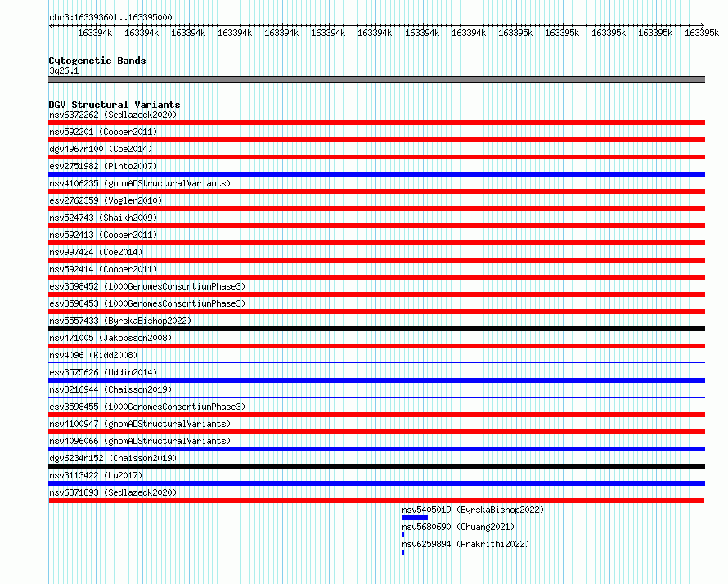
Task: Open the nsv997424 (Coe2014) variant label
Action: click(x=96, y=252)
